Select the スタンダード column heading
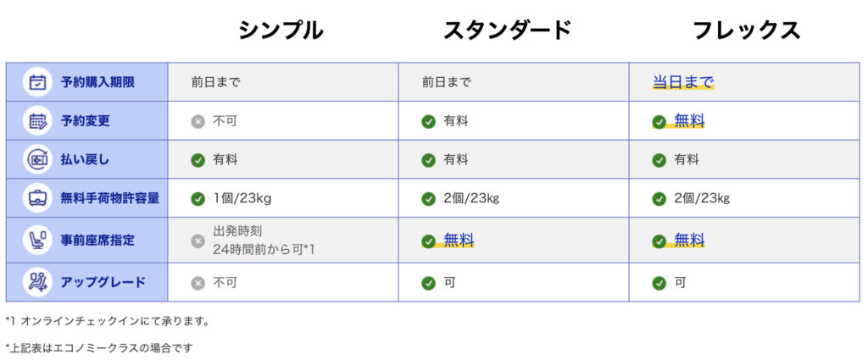Screen dimensions: 868x360 point(507,30)
